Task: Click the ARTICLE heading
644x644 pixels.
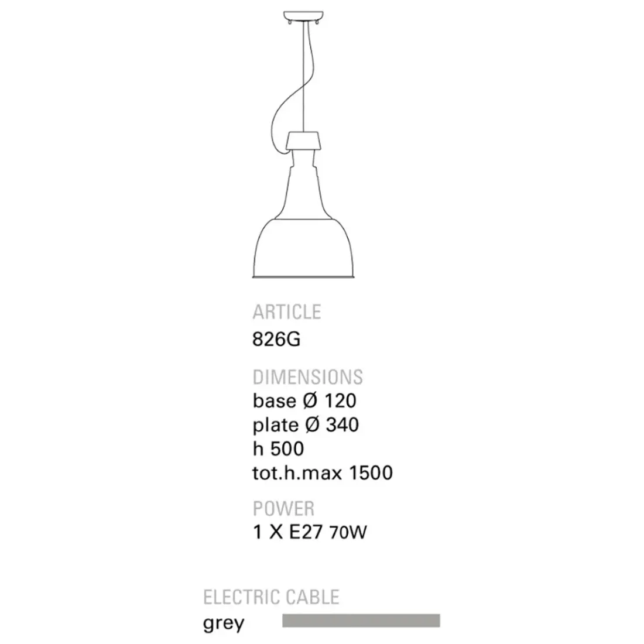Action: coord(287,312)
